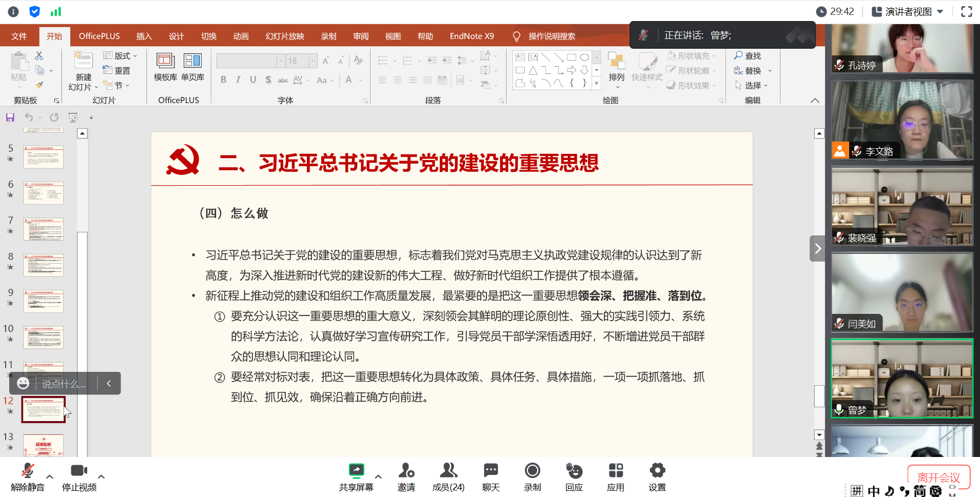Unmute microphone via 解除静音
The height and width of the screenshot is (497, 980).
point(28,471)
